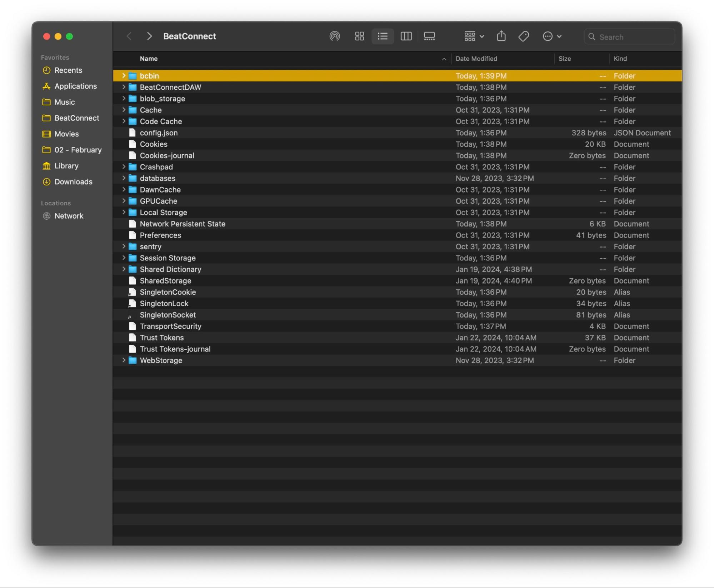Sort by Date Modified column header
This screenshot has height=588, width=714.
click(476, 59)
